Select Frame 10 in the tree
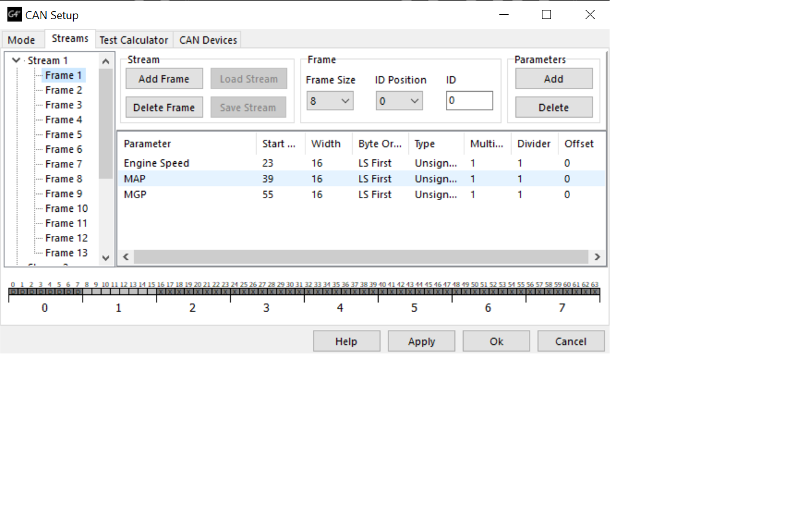 66,208
